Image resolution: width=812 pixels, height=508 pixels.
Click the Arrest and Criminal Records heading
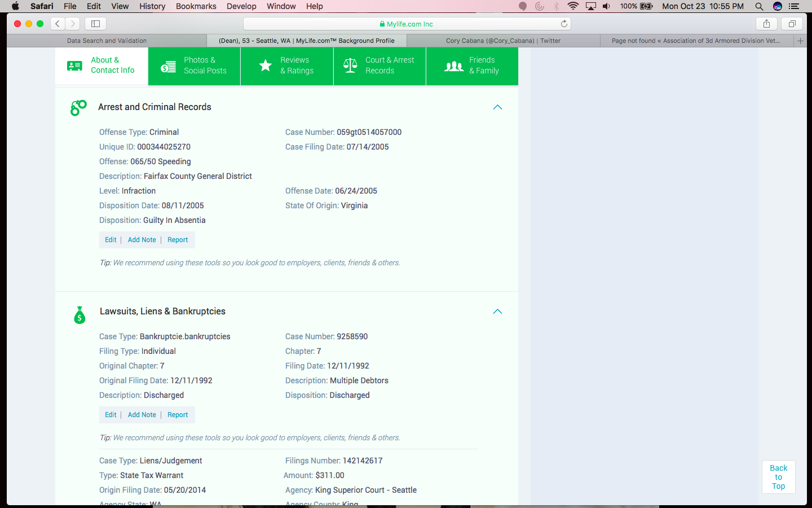pyautogui.click(x=155, y=107)
